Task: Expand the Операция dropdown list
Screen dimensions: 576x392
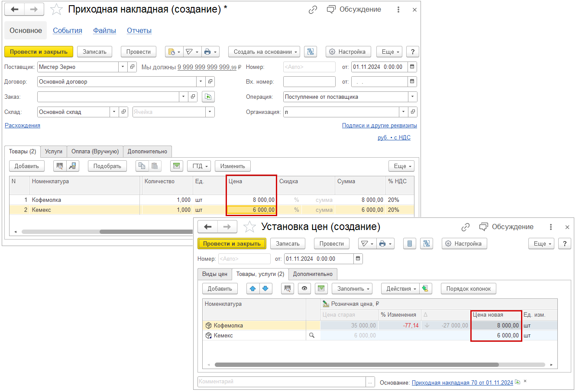Action: [412, 97]
